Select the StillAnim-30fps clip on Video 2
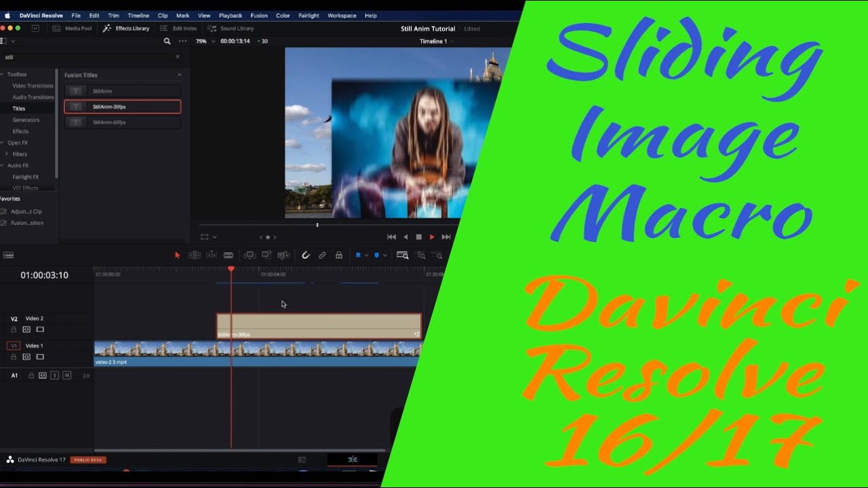The image size is (868, 488). [319, 326]
